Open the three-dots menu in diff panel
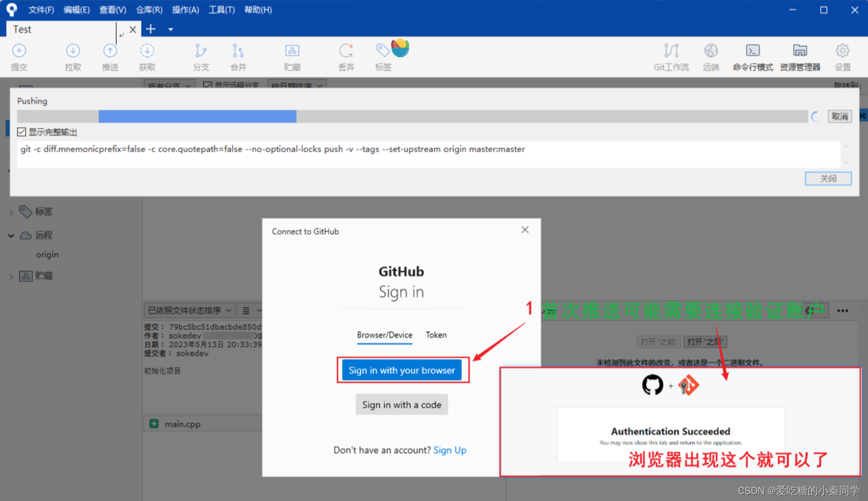This screenshot has width=868, height=501. click(x=843, y=310)
